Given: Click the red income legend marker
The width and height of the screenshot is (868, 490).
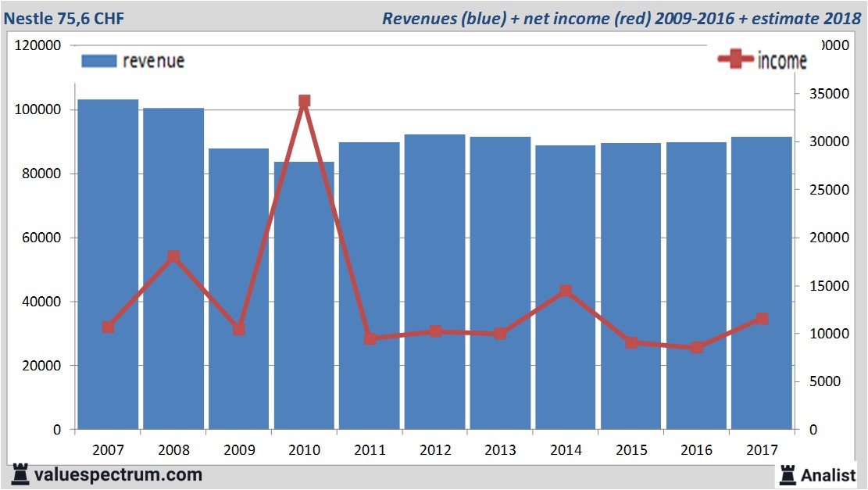Looking at the screenshot, I should [735, 59].
